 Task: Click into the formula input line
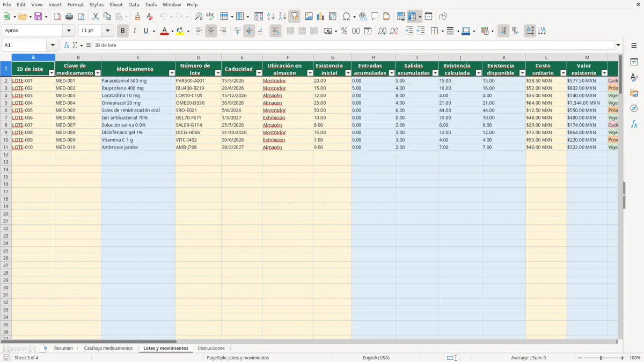(354, 46)
